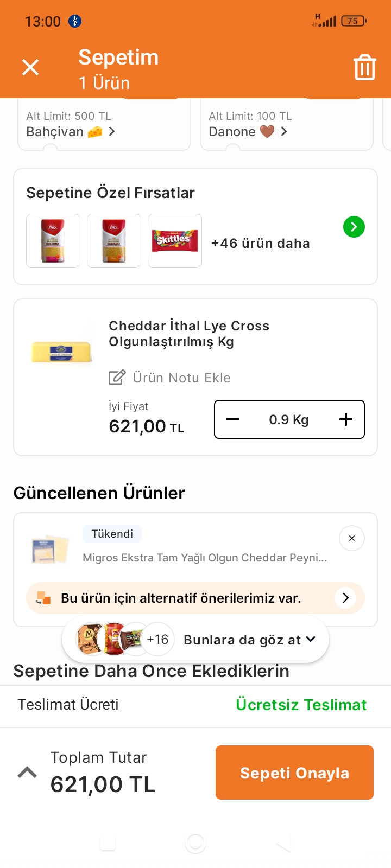The width and height of the screenshot is (391, 868).
Task: Tap the trash icon to empty cart
Action: pos(365,67)
